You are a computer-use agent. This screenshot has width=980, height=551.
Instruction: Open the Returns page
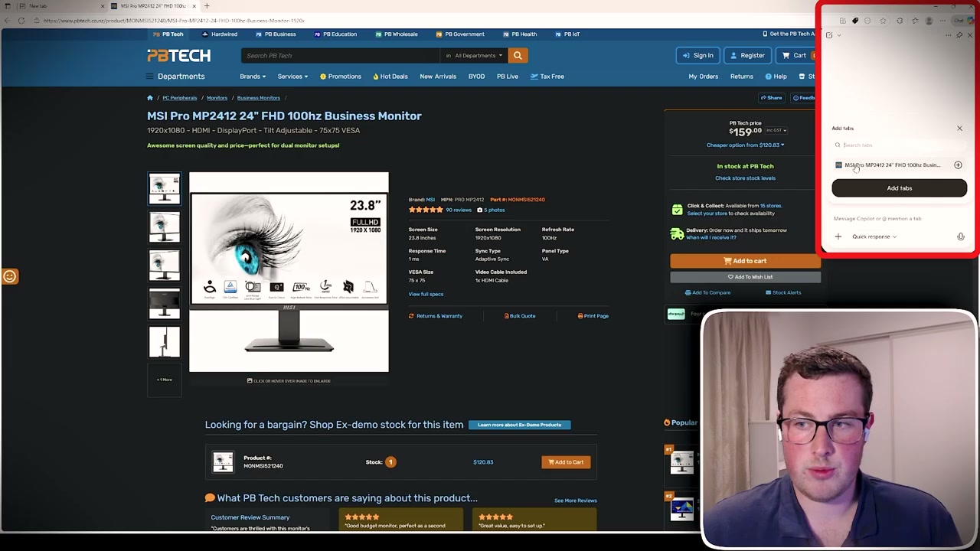coord(741,77)
